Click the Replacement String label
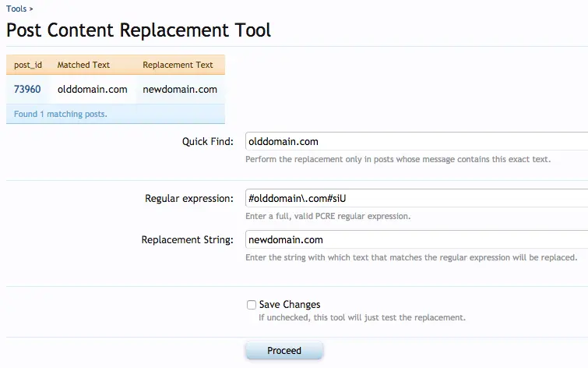 coord(187,240)
